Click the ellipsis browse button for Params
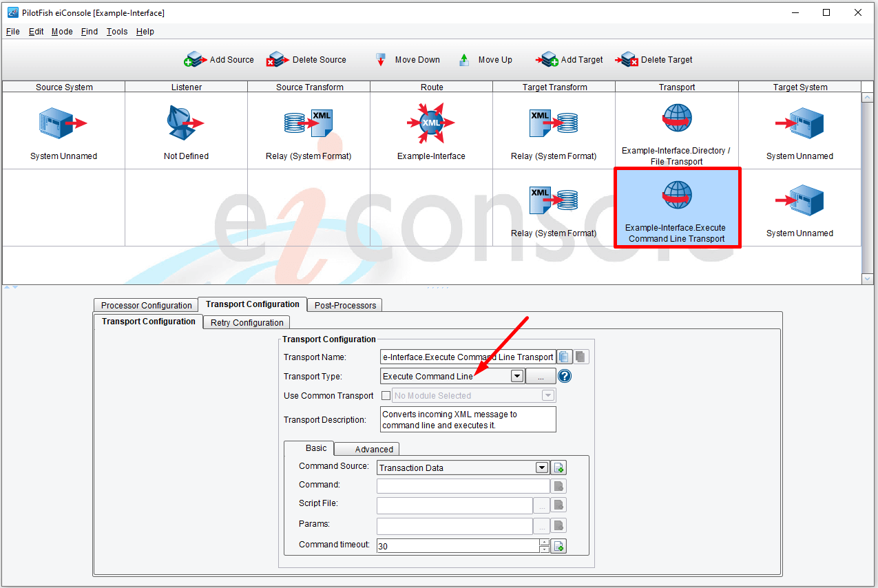The image size is (878, 588). (542, 526)
